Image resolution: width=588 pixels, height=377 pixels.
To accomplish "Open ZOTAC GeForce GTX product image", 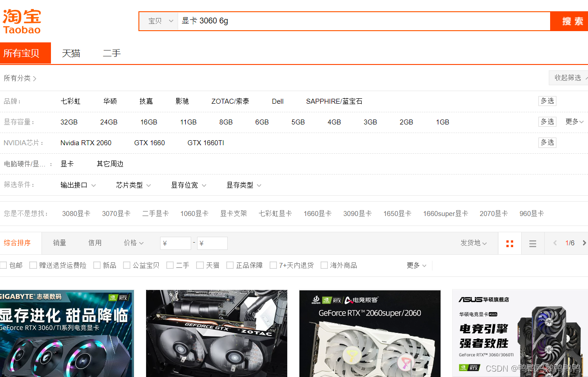I will click(x=216, y=333).
